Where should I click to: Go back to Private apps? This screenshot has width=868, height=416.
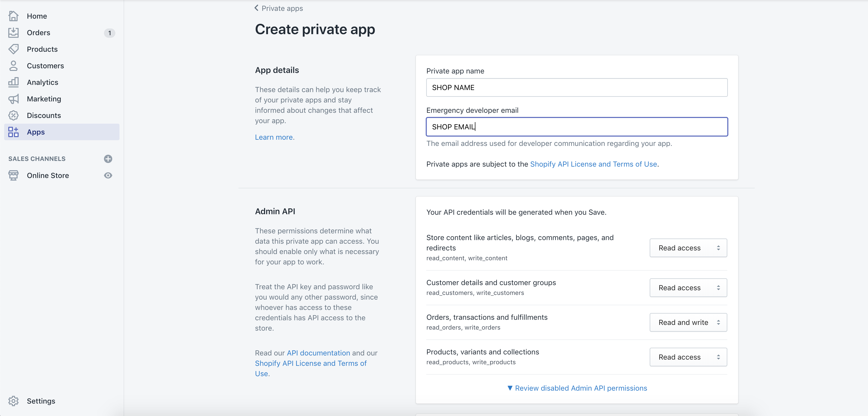(279, 8)
